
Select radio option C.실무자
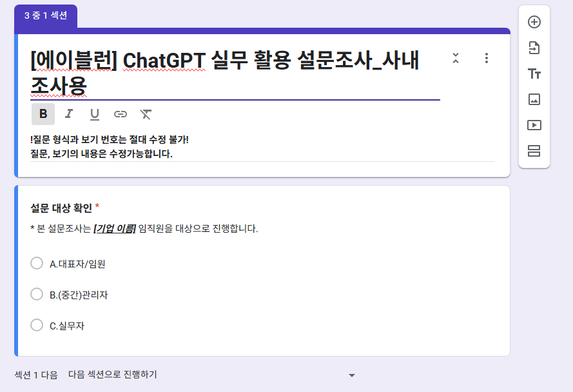pos(37,325)
